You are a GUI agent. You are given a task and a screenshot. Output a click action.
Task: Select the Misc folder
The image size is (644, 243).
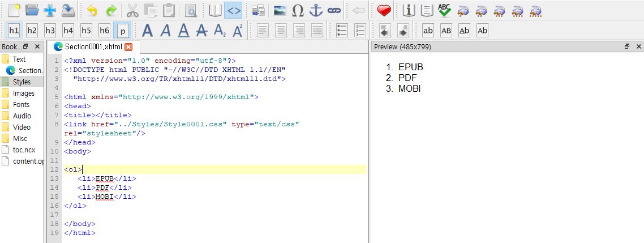20,139
